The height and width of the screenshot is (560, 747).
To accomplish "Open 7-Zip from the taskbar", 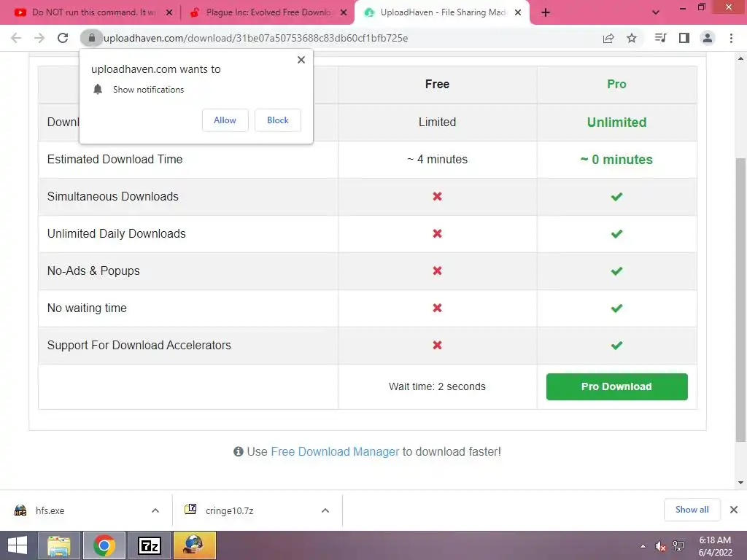I will 150,545.
